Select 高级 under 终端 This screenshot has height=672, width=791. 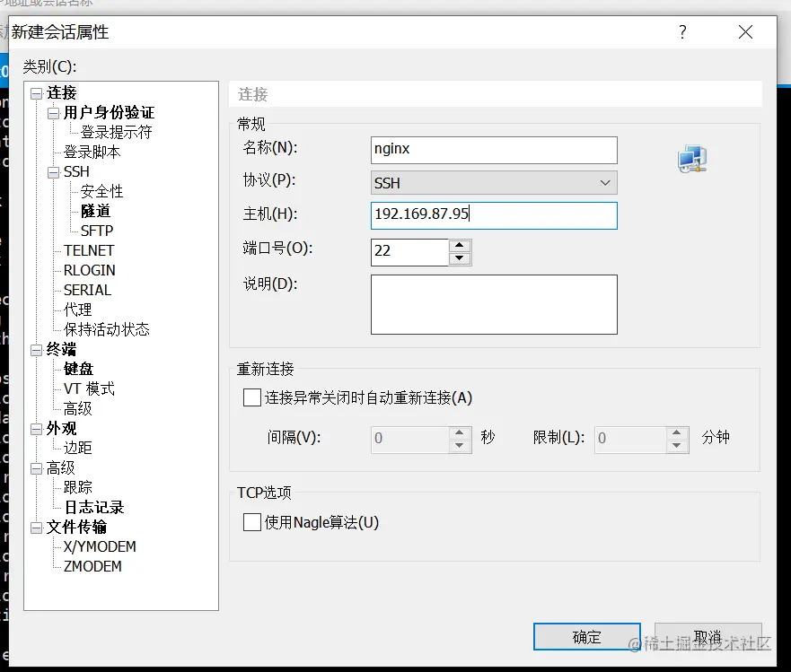tap(78, 408)
